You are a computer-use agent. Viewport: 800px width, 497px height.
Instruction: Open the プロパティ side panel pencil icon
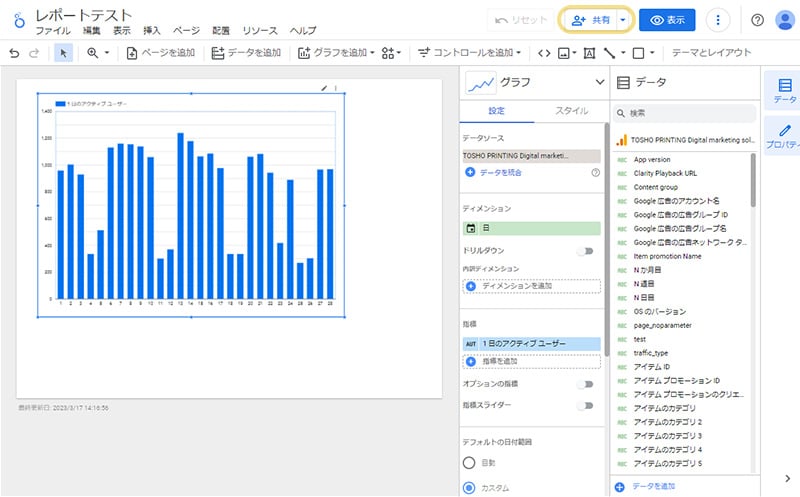click(785, 135)
